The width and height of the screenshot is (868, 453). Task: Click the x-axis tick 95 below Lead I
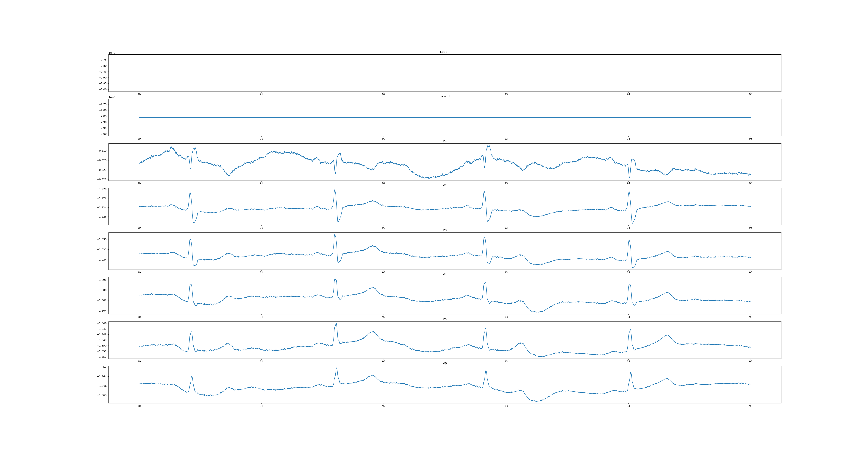tap(750, 94)
